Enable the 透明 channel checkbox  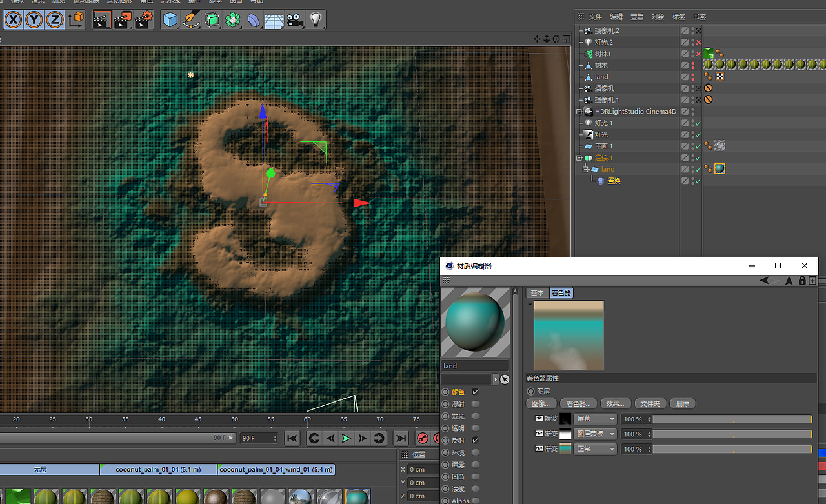pyautogui.click(x=476, y=428)
